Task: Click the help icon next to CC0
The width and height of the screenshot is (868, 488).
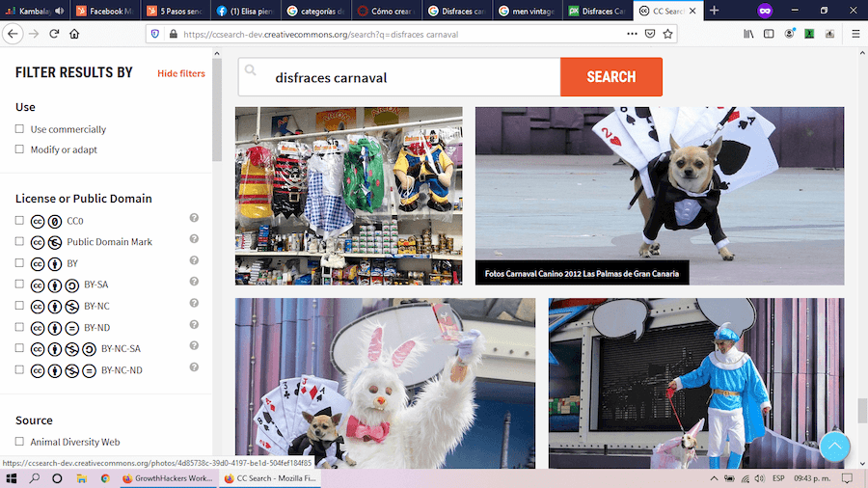Action: [194, 219]
